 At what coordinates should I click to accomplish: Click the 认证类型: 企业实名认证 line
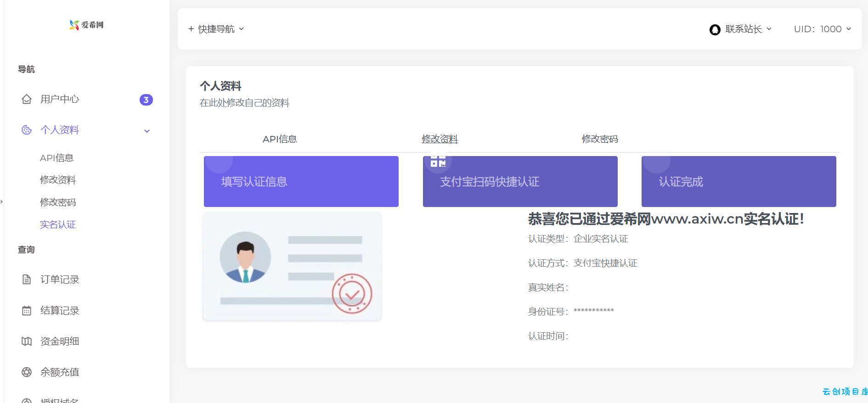[578, 239]
